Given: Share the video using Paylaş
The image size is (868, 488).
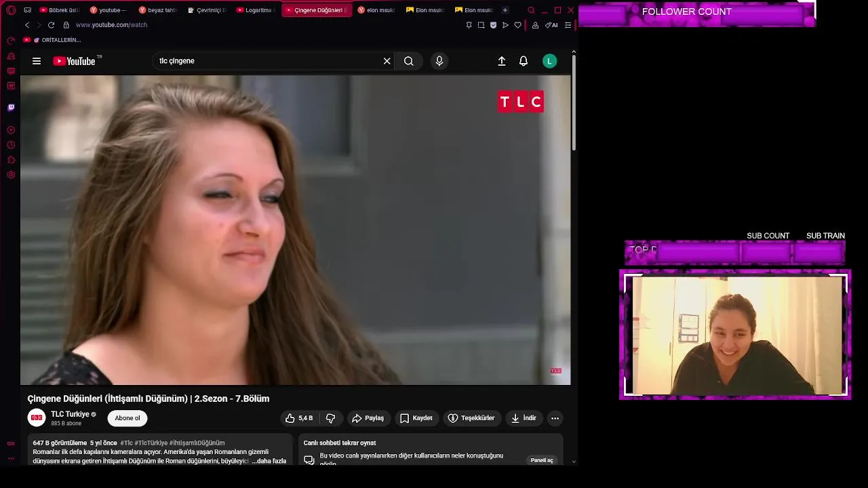Looking at the screenshot, I should (368, 418).
